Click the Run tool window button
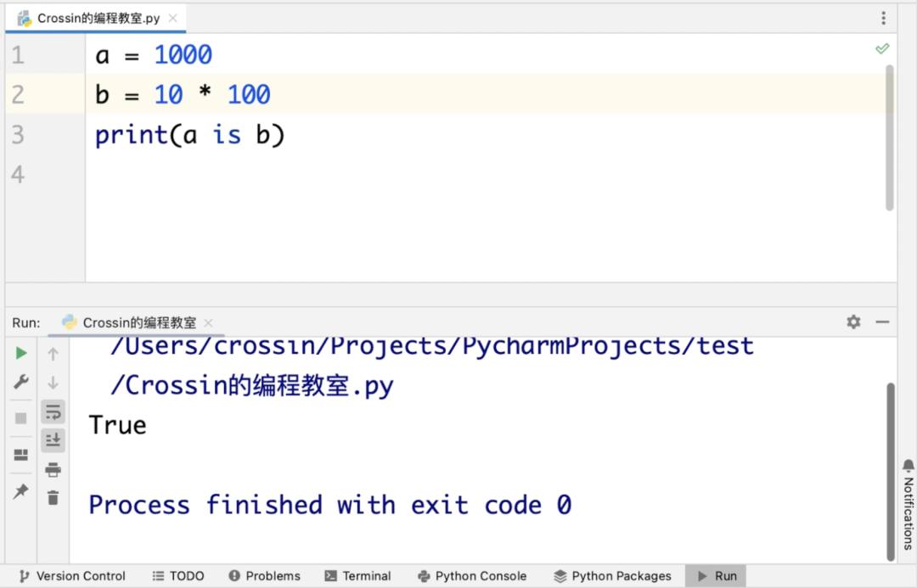The image size is (917, 588). [716, 576]
